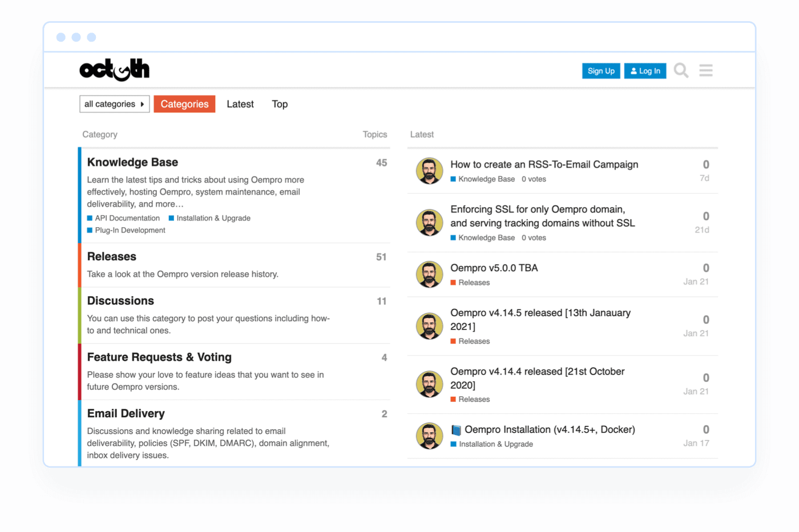Open 'Oempro v5.0.0 TBA' topic
The width and height of the screenshot is (799, 532).
pos(494,268)
